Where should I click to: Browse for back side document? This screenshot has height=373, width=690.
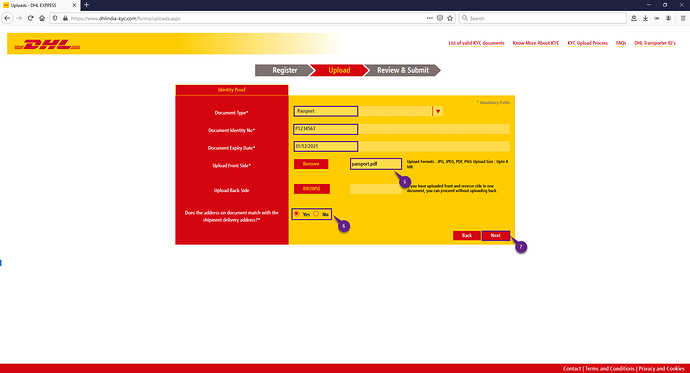[x=312, y=189]
